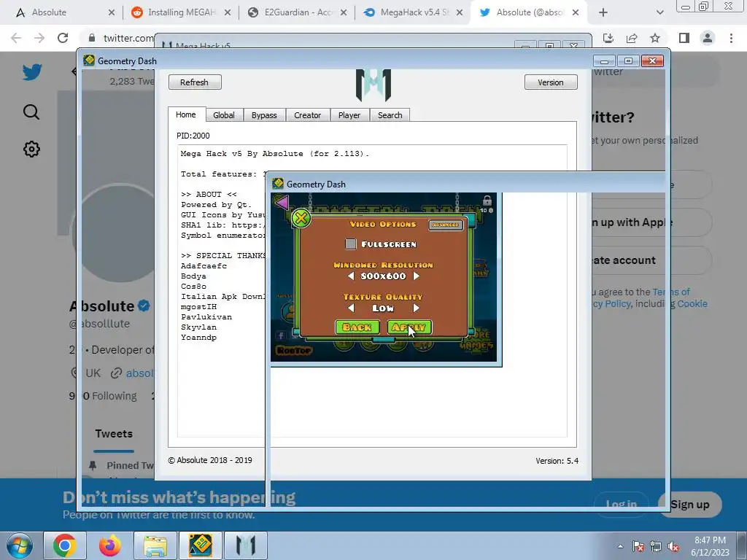Screen dimensions: 747x560
Task: Switch to the Creator tab
Action: click(307, 115)
